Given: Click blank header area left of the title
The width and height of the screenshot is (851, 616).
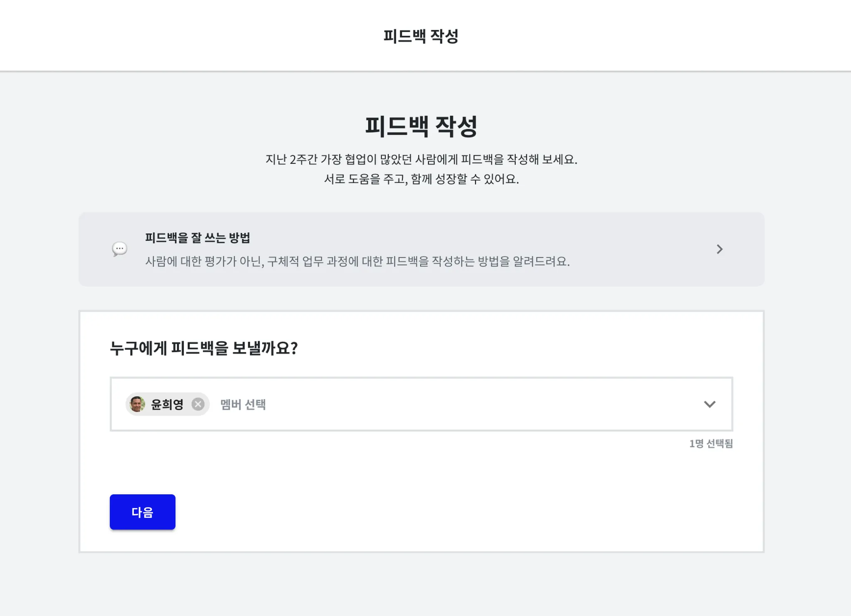Looking at the screenshot, I should click(166, 36).
